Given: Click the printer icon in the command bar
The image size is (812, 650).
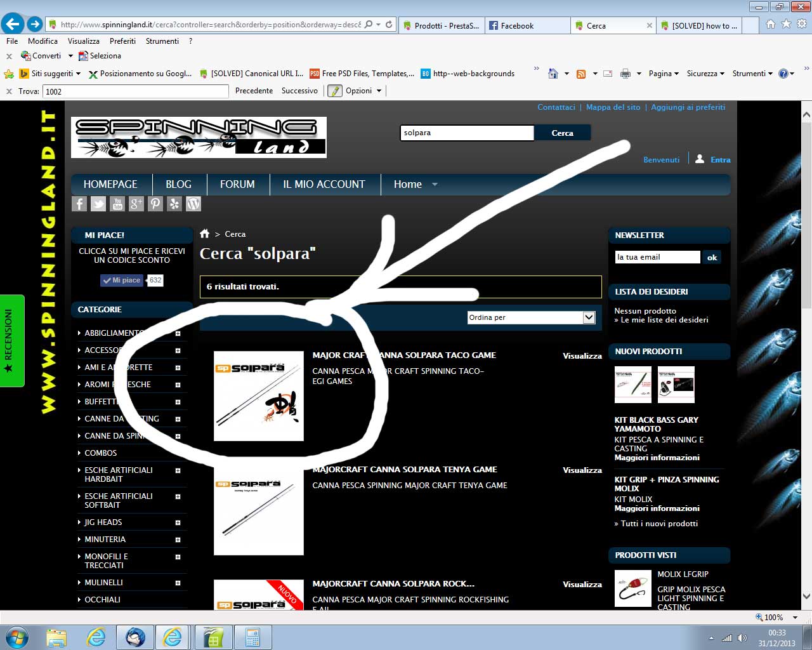Looking at the screenshot, I should click(x=625, y=74).
